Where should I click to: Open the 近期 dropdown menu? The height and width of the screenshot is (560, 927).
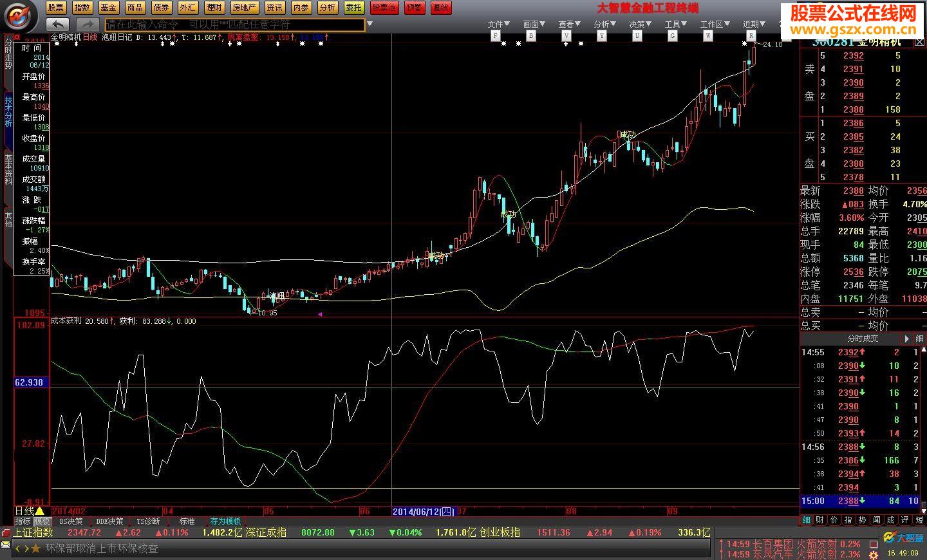754,24
